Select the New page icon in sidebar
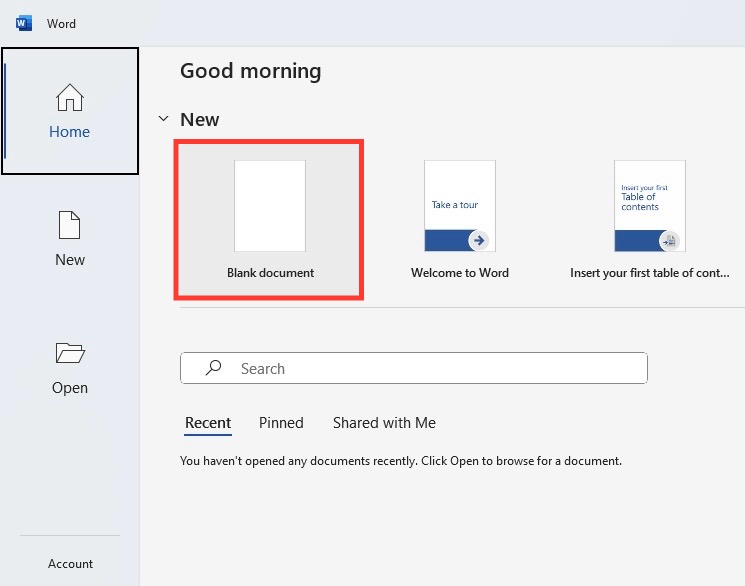The height and width of the screenshot is (586, 745). point(69,225)
